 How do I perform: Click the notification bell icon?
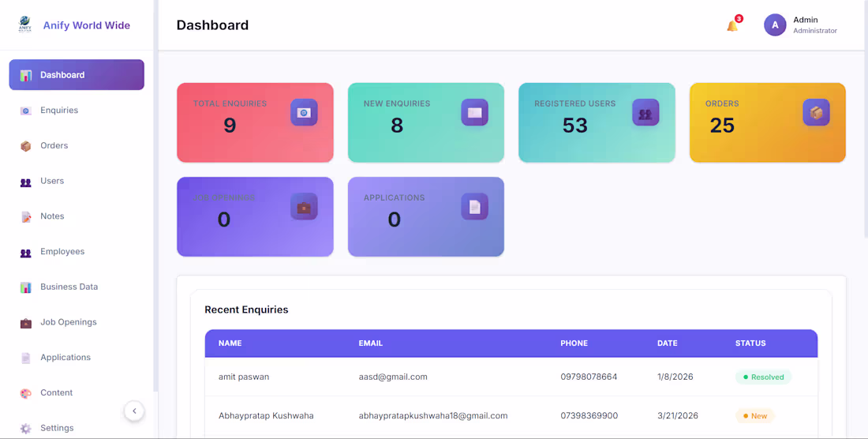pos(732,26)
